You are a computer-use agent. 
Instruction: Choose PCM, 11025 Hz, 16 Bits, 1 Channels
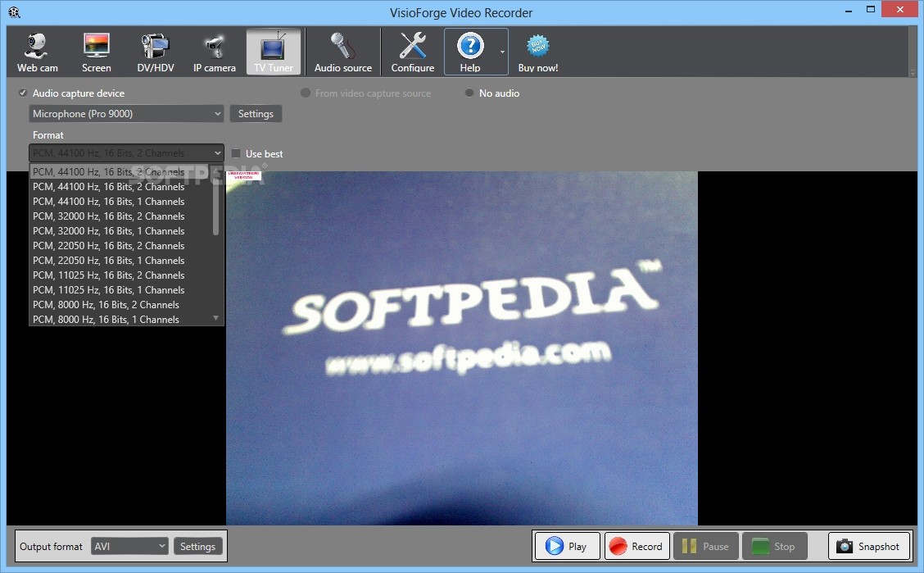120,289
